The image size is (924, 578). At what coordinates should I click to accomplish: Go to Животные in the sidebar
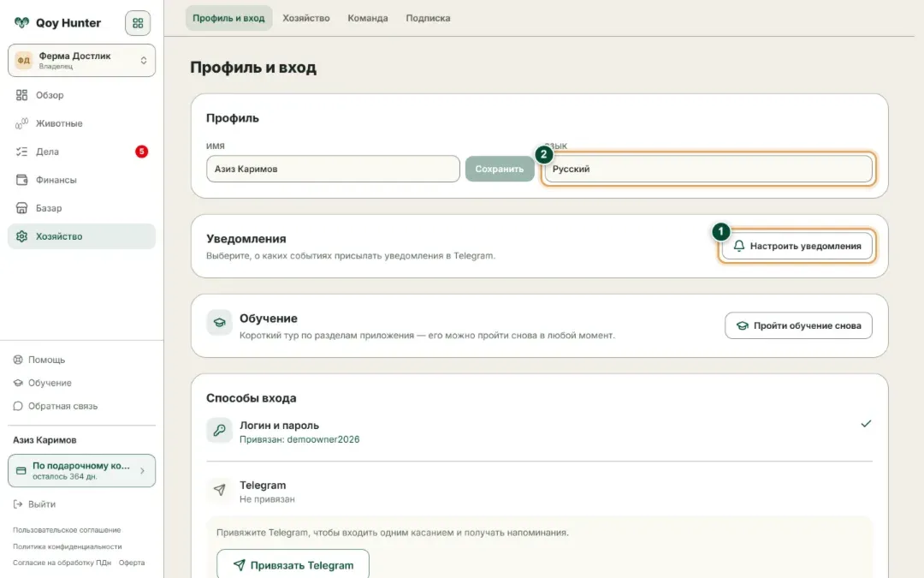coord(81,123)
